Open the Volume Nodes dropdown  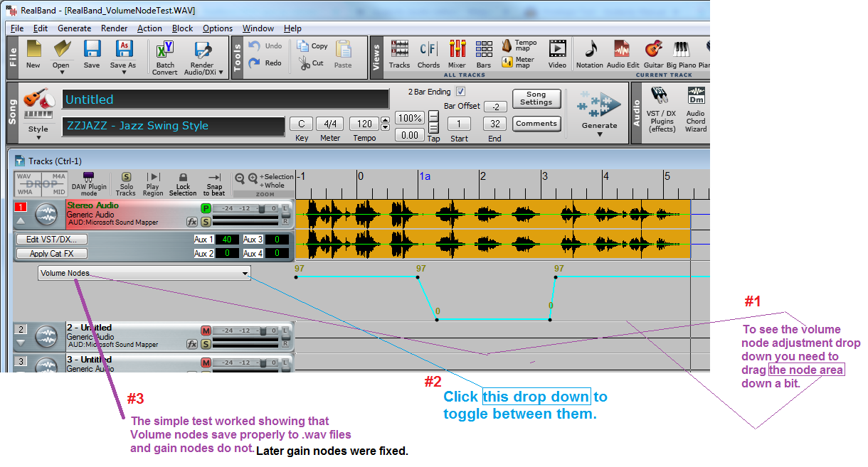click(x=245, y=273)
